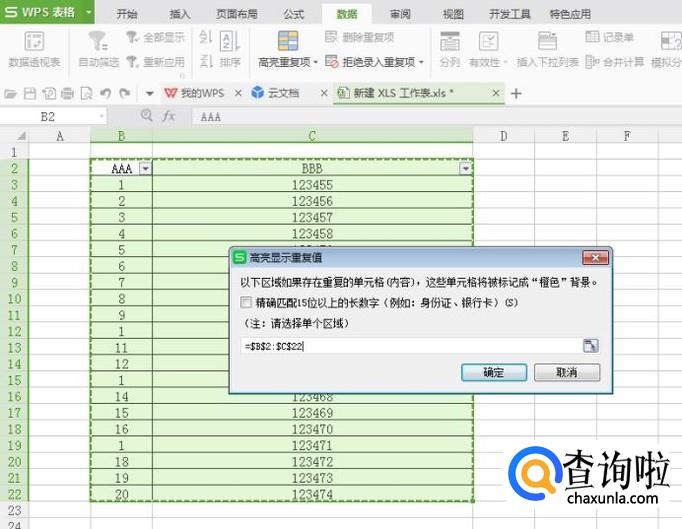The image size is (682, 529).
Task: Click the fx insert function icon
Action: [x=169, y=116]
